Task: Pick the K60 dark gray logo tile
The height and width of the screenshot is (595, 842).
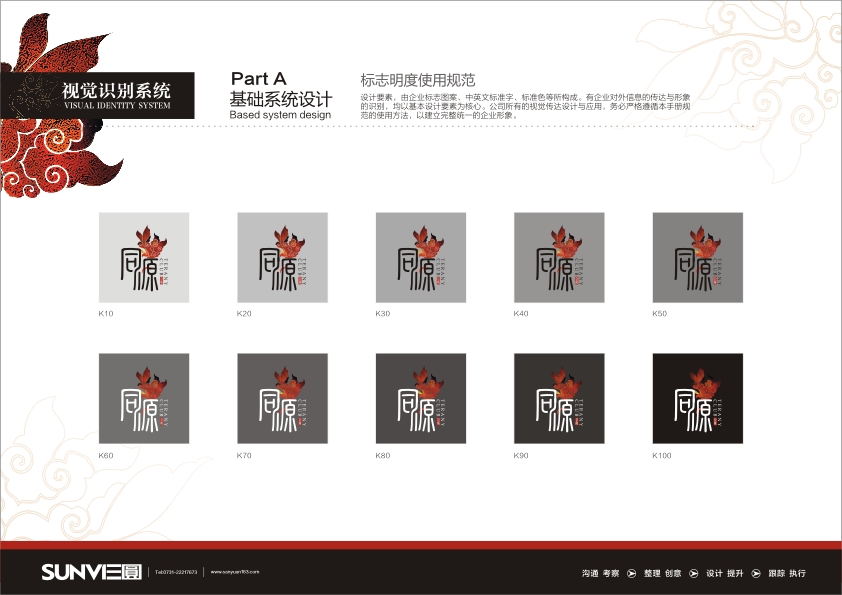Action: tap(143, 399)
